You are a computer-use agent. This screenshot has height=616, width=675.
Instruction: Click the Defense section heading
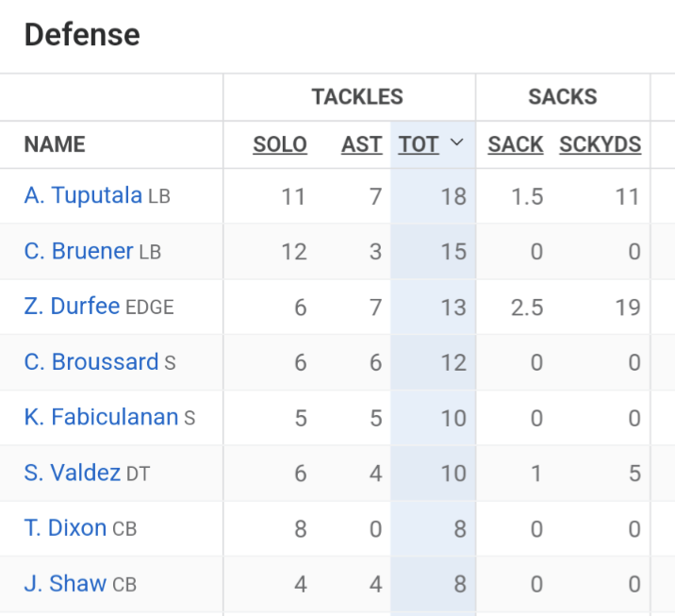pyautogui.click(x=82, y=35)
